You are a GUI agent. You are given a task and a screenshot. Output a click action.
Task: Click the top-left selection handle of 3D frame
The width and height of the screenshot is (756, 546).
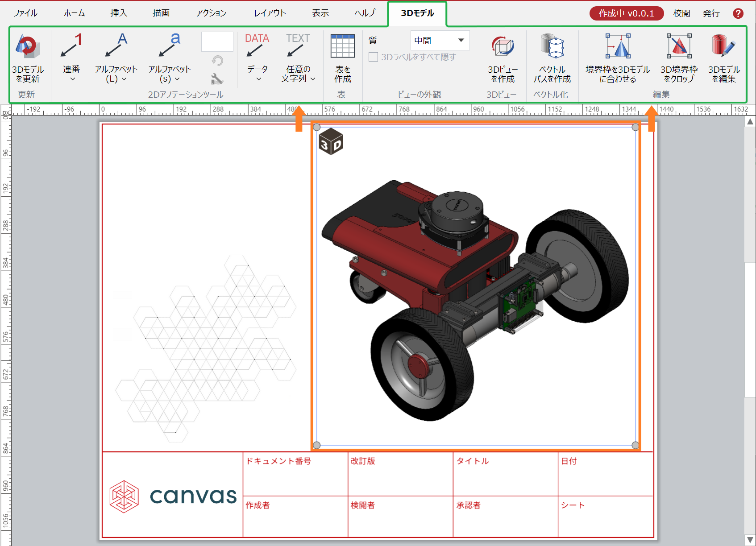point(317,128)
